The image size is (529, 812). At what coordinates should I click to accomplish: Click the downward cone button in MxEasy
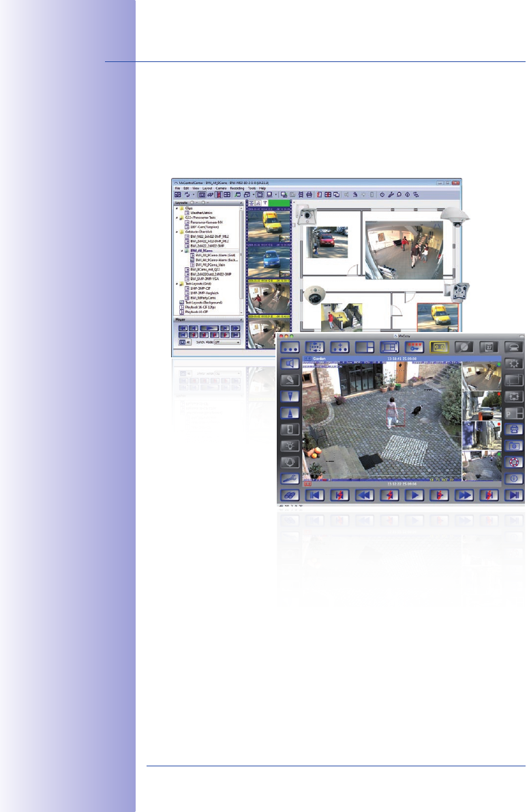(290, 397)
